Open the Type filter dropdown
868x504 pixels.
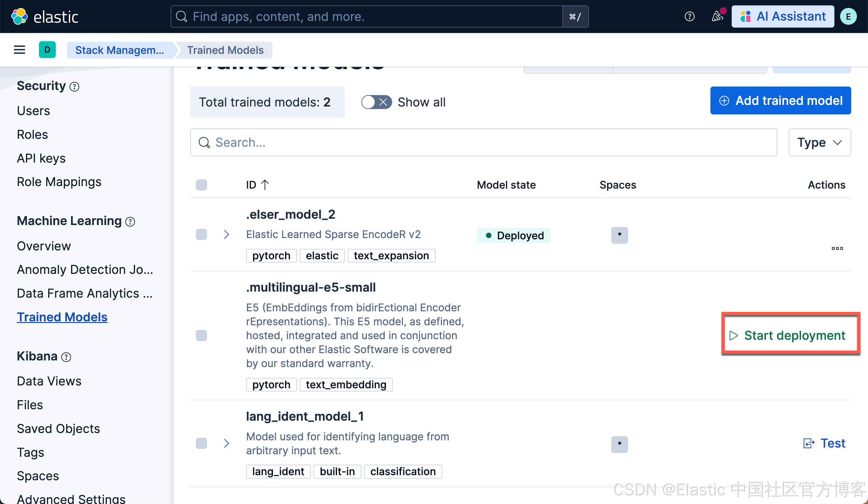[819, 142]
